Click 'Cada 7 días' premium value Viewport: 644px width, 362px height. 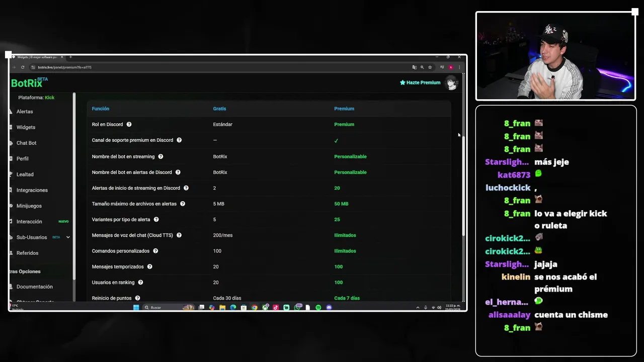pyautogui.click(x=347, y=298)
